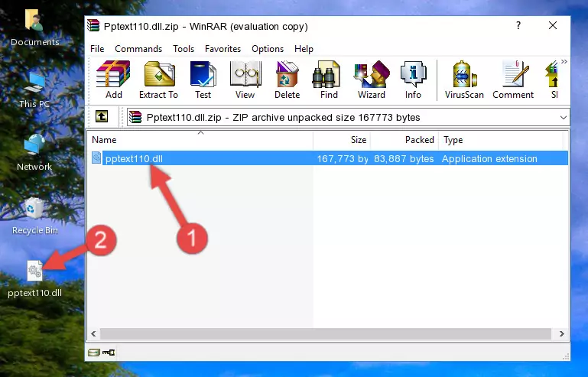Click the 83,887 bytes packed value
This screenshot has height=377, width=588.
pyautogui.click(x=404, y=159)
